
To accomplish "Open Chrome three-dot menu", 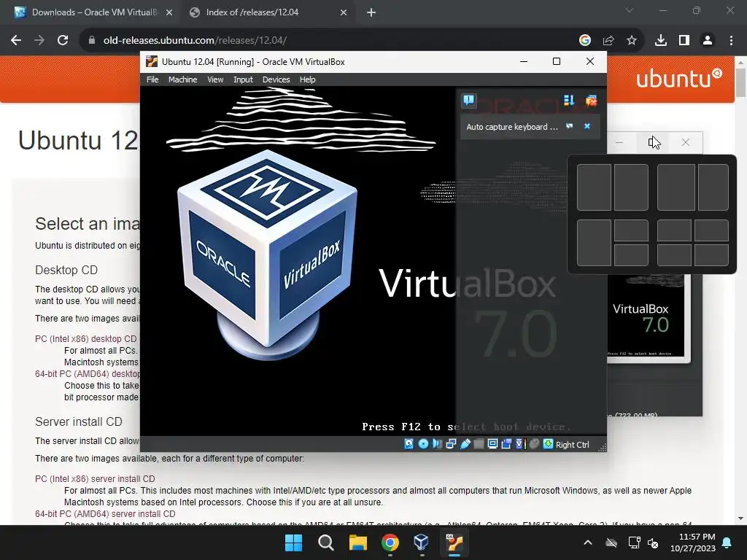I will (731, 40).
